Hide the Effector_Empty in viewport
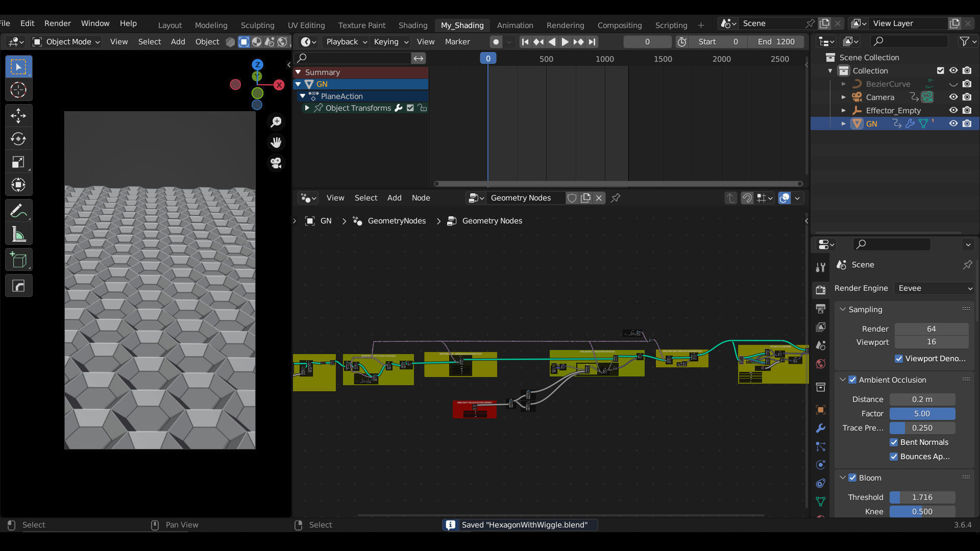Screen dimensions: 980x551 953,110
